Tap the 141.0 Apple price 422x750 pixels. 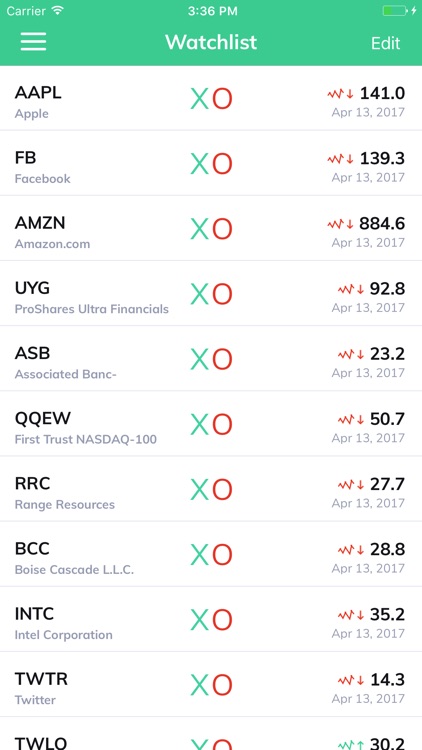click(382, 93)
